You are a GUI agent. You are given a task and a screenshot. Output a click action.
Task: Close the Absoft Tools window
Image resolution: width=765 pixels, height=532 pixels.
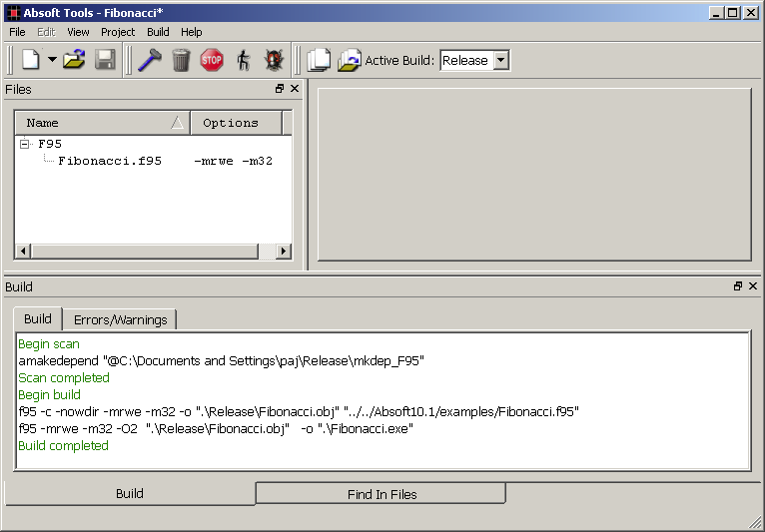(x=750, y=13)
